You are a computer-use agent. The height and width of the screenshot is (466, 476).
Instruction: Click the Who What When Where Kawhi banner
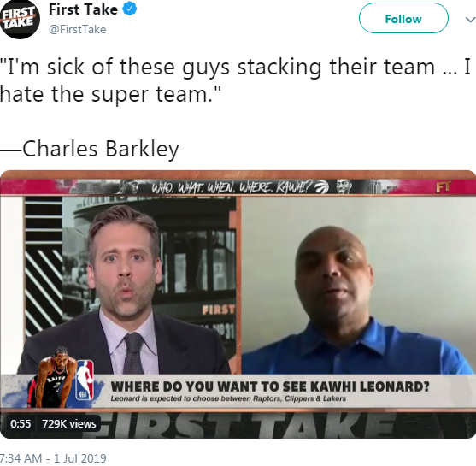[x=232, y=187]
